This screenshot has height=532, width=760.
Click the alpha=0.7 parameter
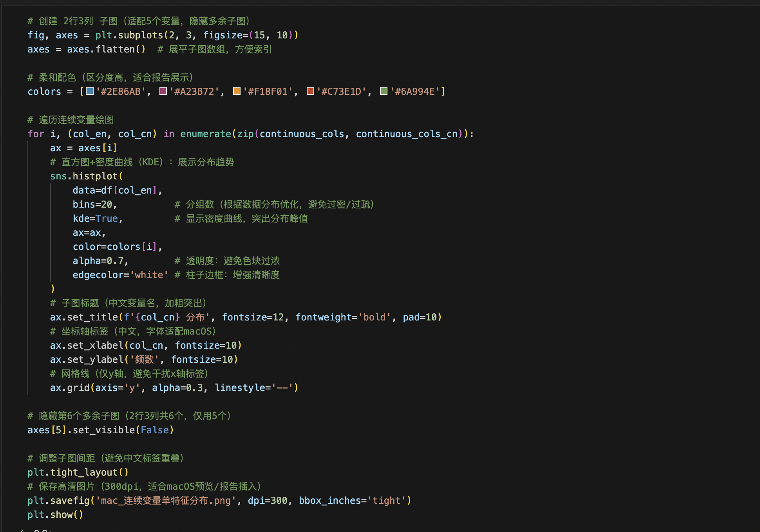click(98, 261)
